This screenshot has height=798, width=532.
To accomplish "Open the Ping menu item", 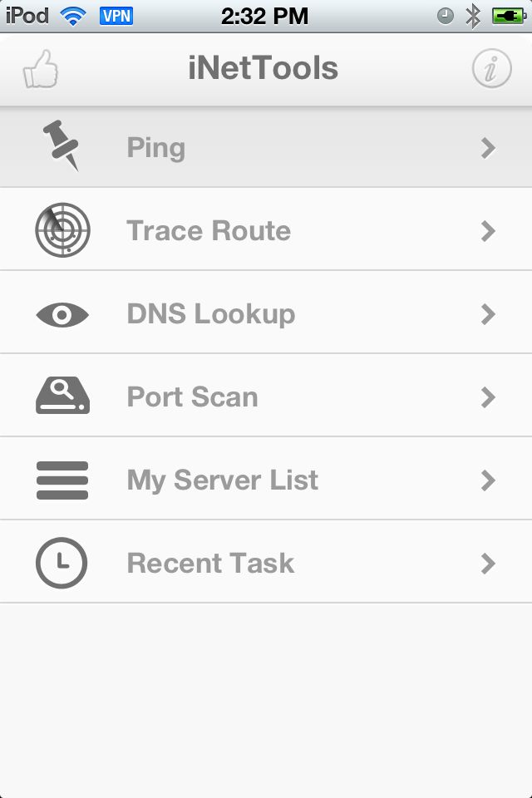I will click(x=266, y=147).
